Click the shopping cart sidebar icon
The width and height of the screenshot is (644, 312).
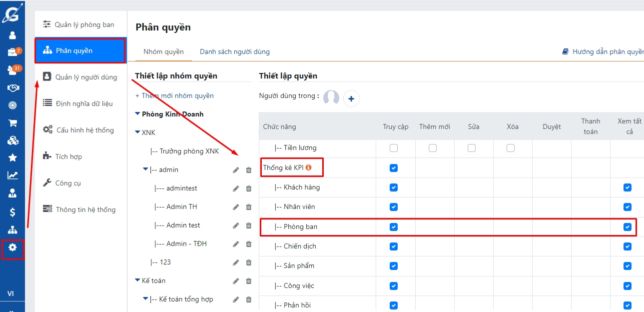pyautogui.click(x=12, y=123)
